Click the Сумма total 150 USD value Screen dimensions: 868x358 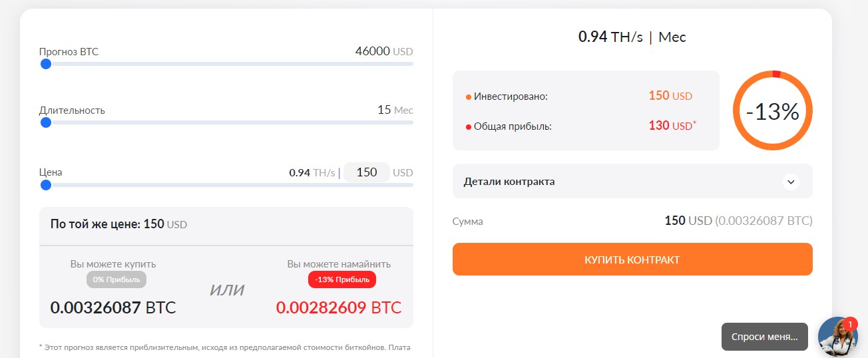click(688, 220)
